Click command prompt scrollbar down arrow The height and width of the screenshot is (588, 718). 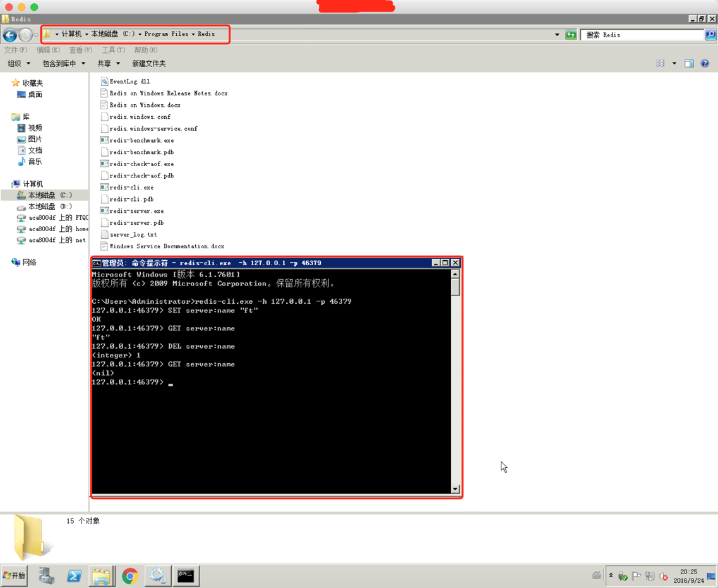[x=455, y=489]
